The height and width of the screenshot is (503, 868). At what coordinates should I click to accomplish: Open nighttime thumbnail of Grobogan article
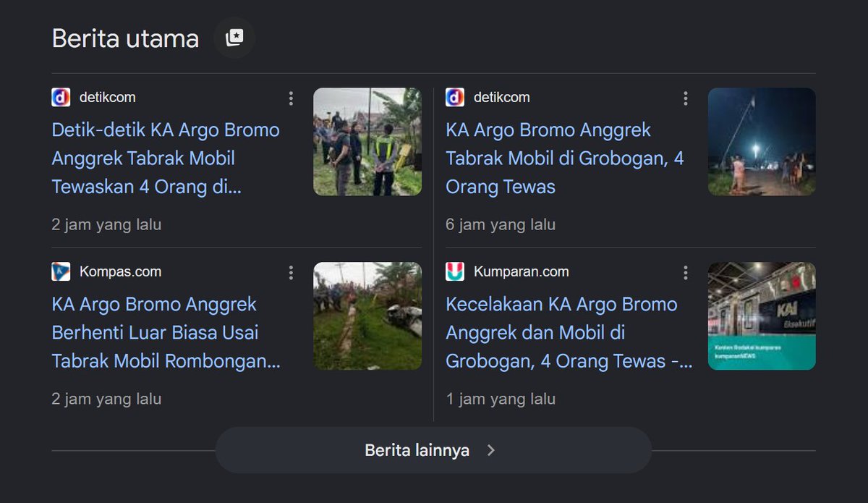pyautogui.click(x=762, y=142)
